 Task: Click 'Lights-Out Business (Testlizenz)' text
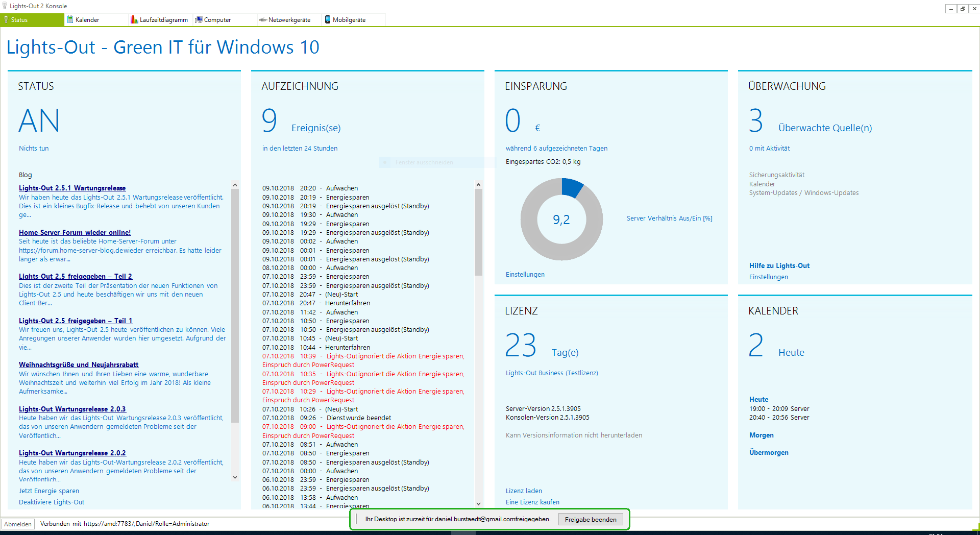pyautogui.click(x=552, y=373)
